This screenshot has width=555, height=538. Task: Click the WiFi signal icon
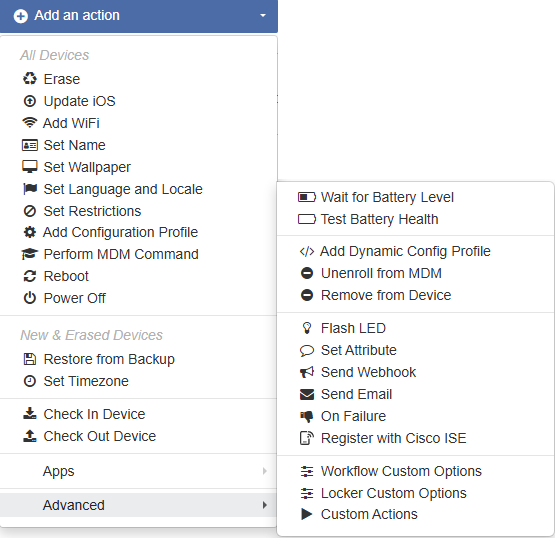29,123
